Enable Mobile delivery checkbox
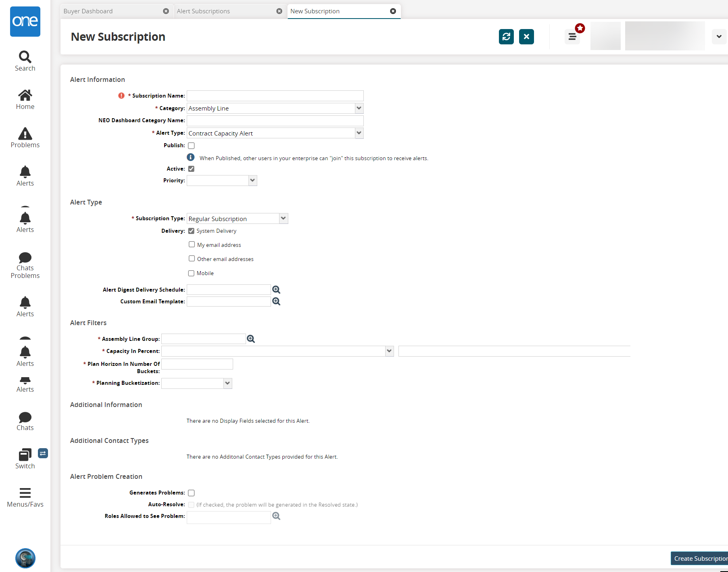Screen dimensions: 728x572 (x=191, y=273)
